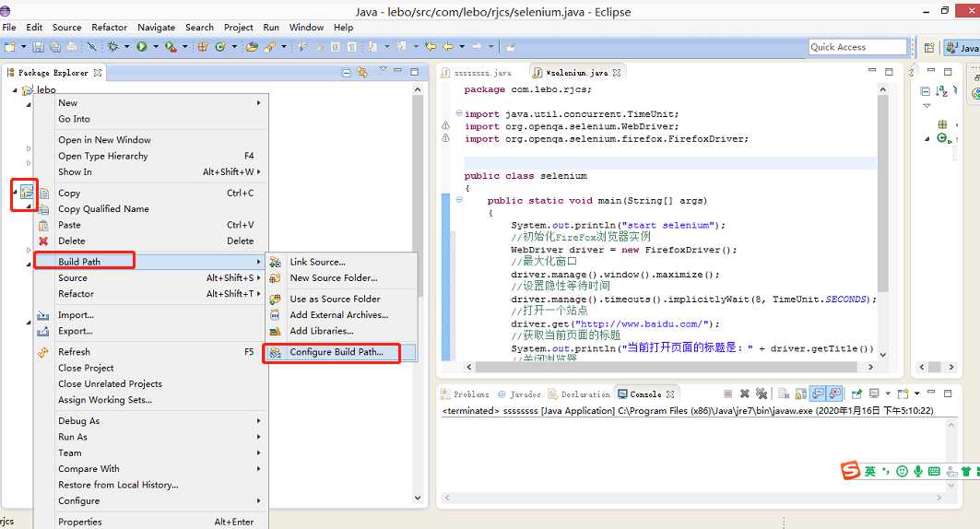Click the Add Libraries submenu icon

click(x=275, y=331)
